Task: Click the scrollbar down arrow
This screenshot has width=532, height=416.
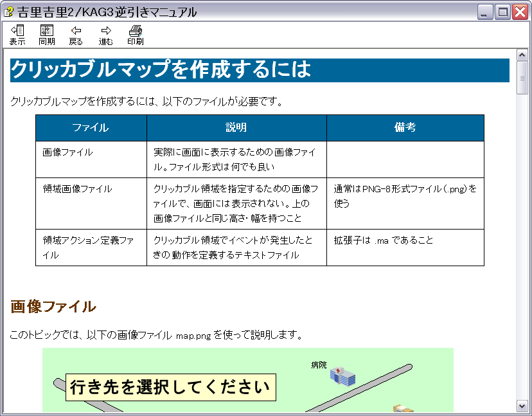Action: pos(522,405)
